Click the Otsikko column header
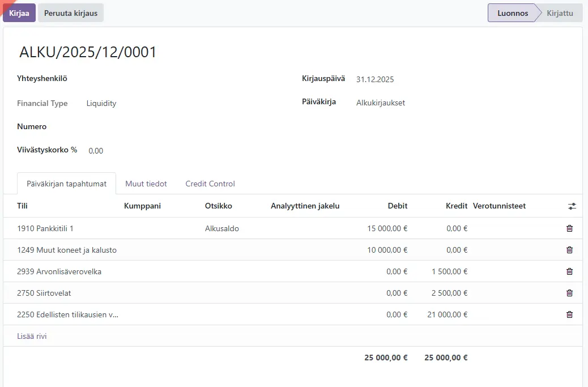Screen dimensions: 588x387 [218, 206]
